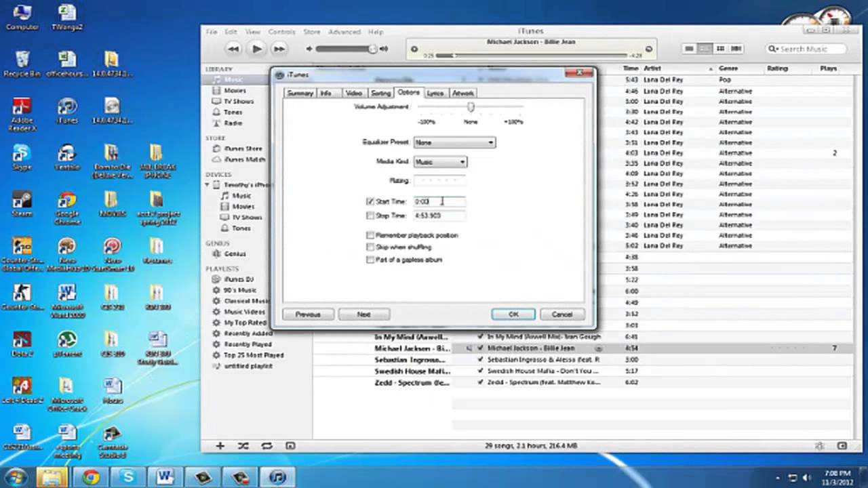Image resolution: width=868 pixels, height=488 pixels.
Task: Switch to the Sorting tab
Action: pos(380,93)
